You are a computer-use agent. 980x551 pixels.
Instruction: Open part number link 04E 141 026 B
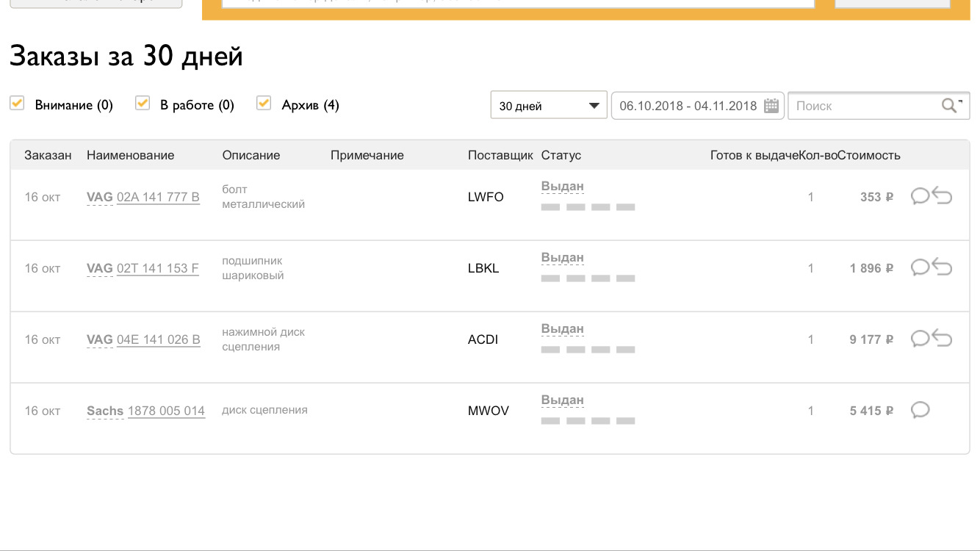click(x=159, y=339)
